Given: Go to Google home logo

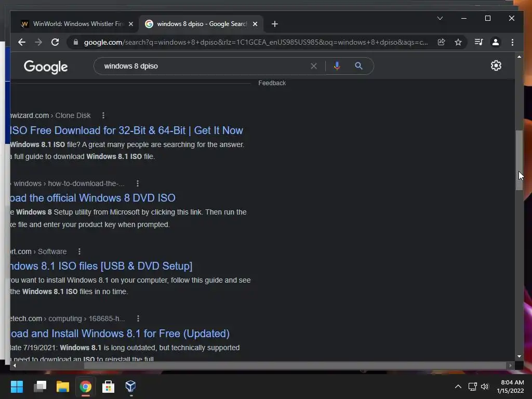Looking at the screenshot, I should pyautogui.click(x=46, y=67).
